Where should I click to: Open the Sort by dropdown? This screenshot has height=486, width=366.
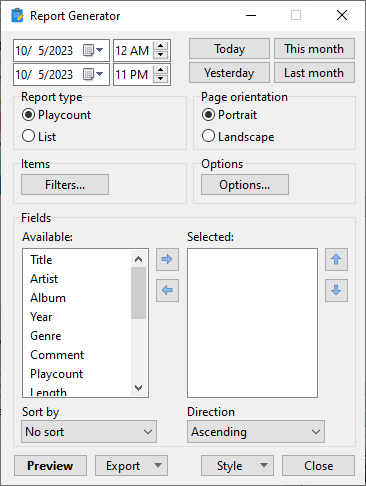(x=89, y=432)
